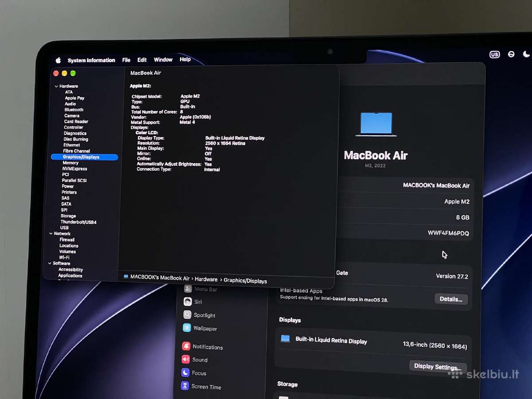Select USB in the Hardware list

(x=64, y=228)
